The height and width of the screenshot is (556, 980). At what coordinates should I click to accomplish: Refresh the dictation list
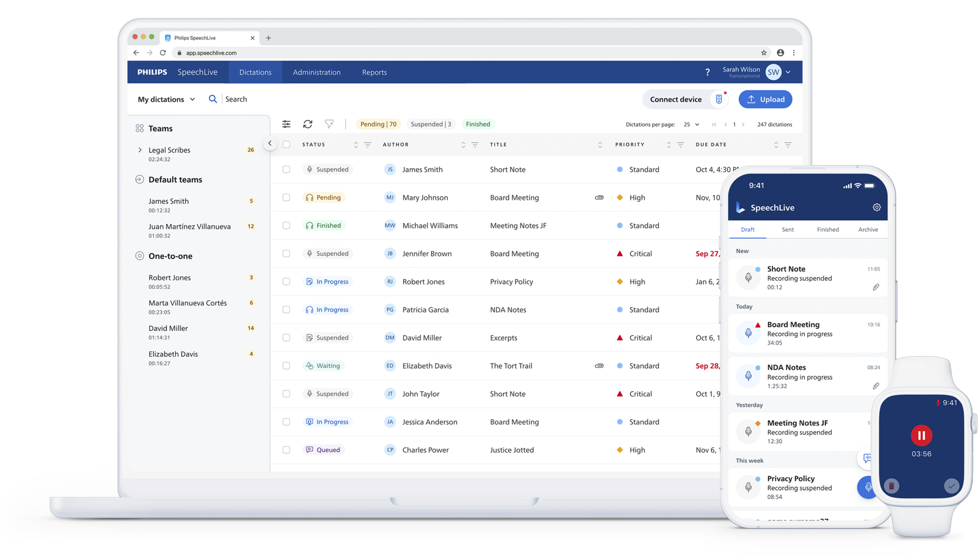click(x=308, y=124)
